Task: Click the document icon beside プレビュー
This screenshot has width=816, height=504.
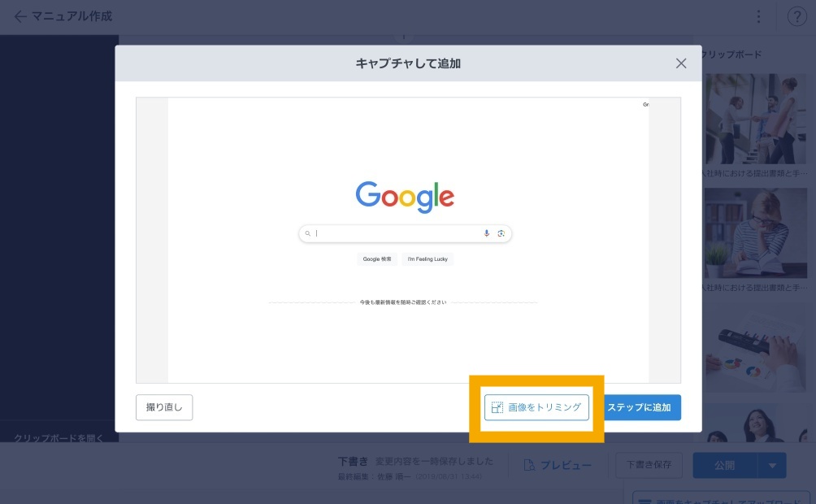Action: pyautogui.click(x=529, y=465)
